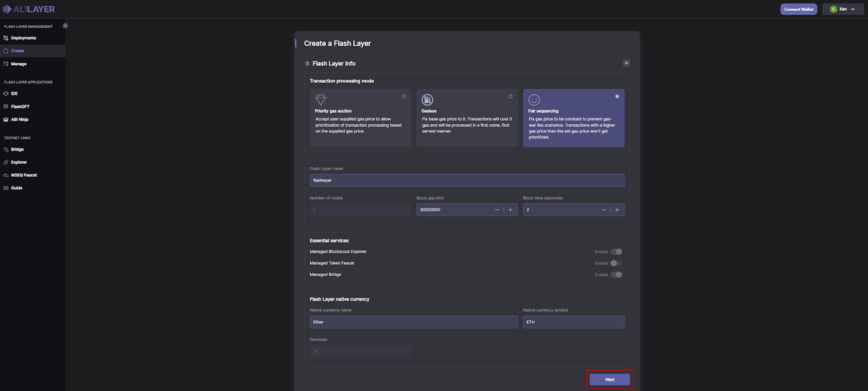Click the MSEQ Faucet icon

point(6,175)
